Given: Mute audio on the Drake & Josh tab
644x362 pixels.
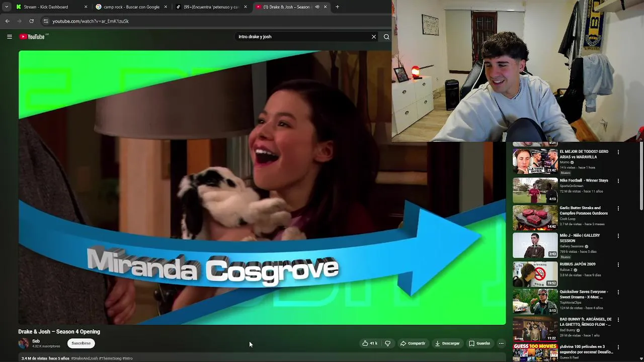Looking at the screenshot, I should tap(317, 7).
